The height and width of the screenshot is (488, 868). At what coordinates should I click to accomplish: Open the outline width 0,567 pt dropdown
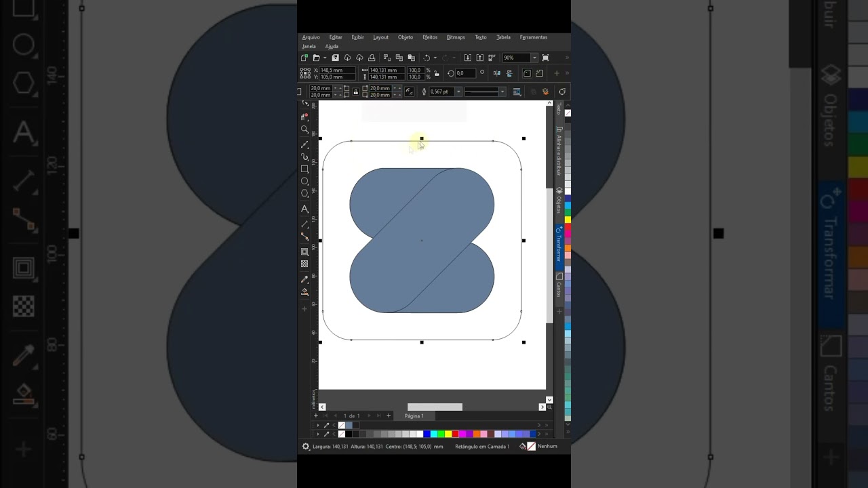tap(458, 91)
